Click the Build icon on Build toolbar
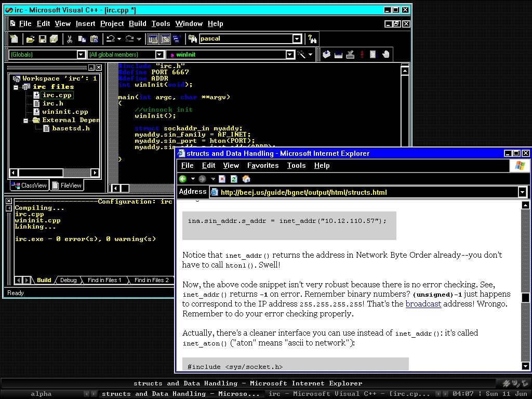Image resolution: width=532 pixels, height=399 pixels. [x=338, y=54]
